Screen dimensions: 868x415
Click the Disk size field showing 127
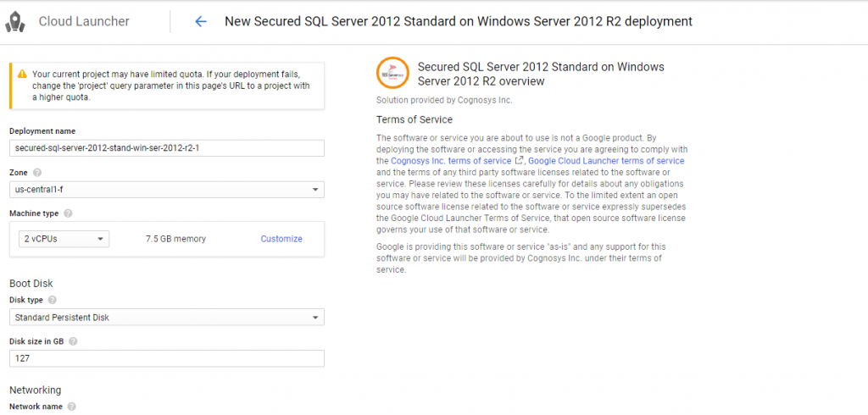pyautogui.click(x=166, y=359)
